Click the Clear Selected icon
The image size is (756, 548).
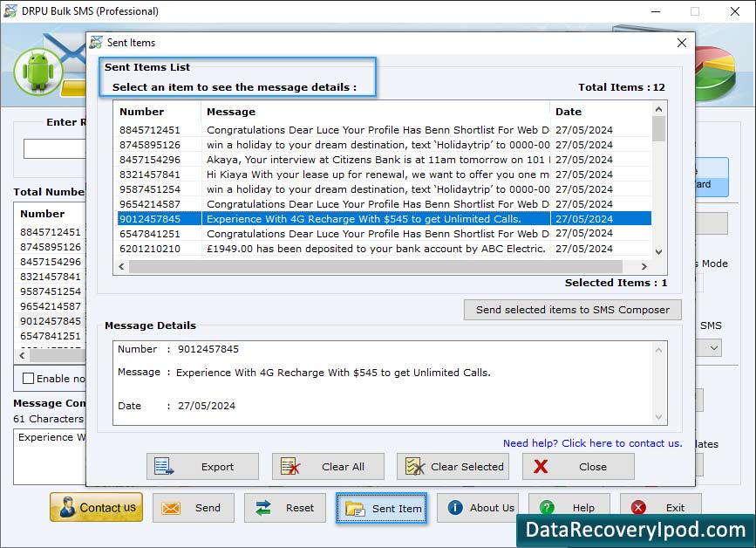(x=415, y=467)
